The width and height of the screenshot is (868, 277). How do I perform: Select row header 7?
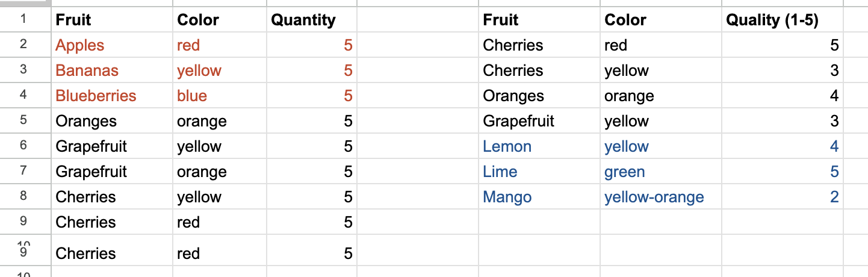pyautogui.click(x=23, y=171)
